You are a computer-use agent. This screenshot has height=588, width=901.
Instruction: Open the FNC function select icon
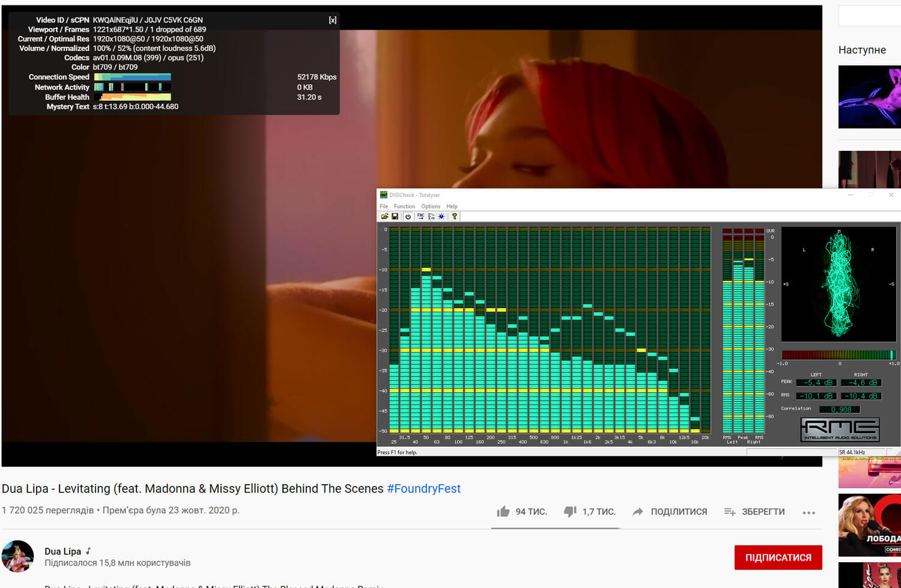click(420, 216)
